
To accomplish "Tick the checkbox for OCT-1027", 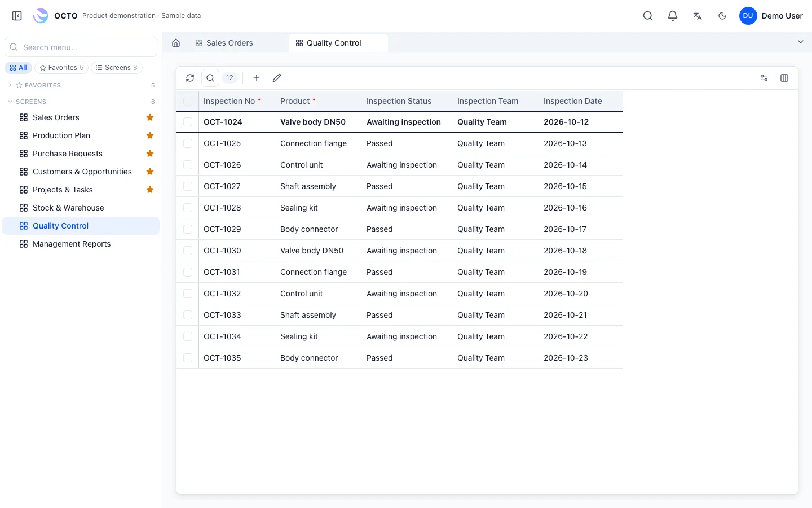I will click(188, 186).
